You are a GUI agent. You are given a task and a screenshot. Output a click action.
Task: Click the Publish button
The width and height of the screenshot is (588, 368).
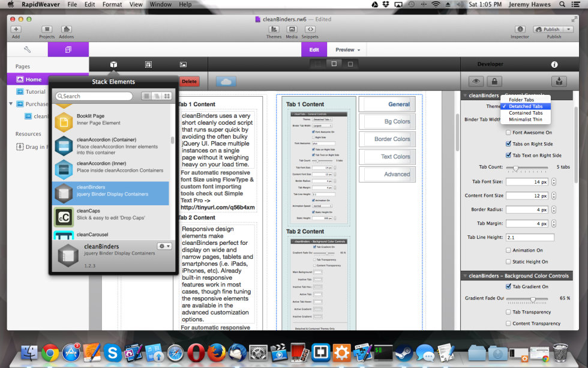(548, 29)
